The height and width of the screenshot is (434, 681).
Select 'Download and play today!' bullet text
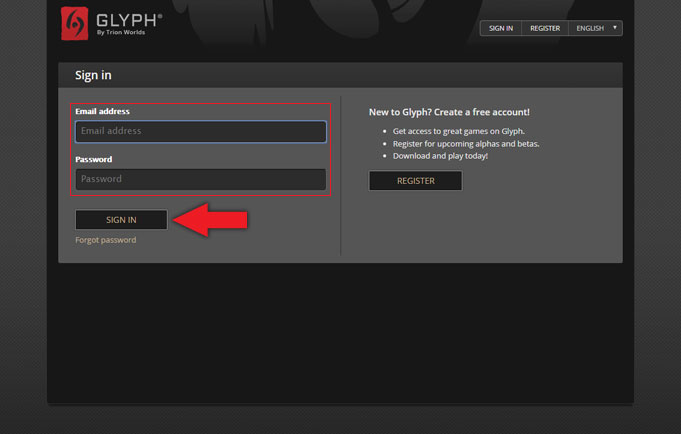[x=440, y=156]
